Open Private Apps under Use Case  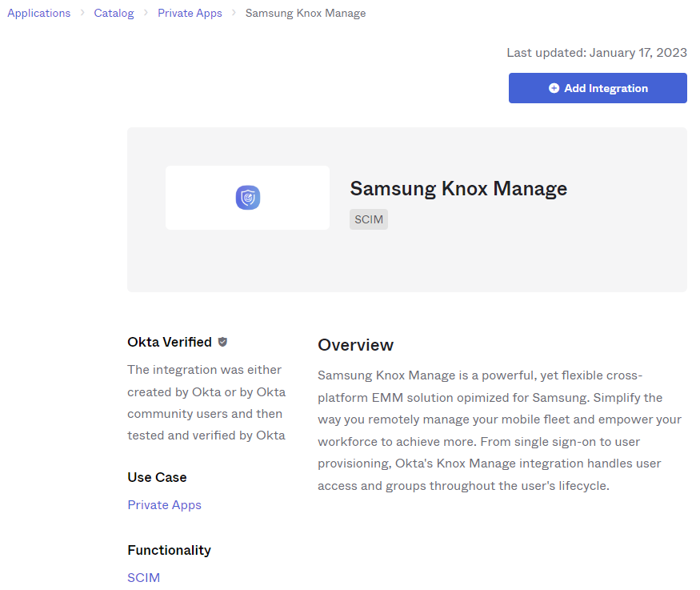pyautogui.click(x=164, y=504)
